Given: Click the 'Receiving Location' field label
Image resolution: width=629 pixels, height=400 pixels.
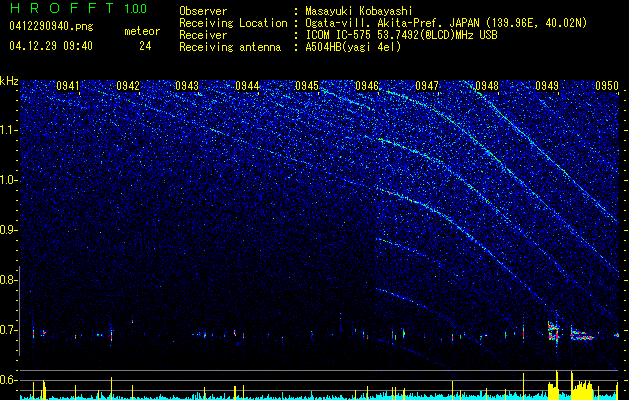Looking at the screenshot, I should tap(233, 23).
